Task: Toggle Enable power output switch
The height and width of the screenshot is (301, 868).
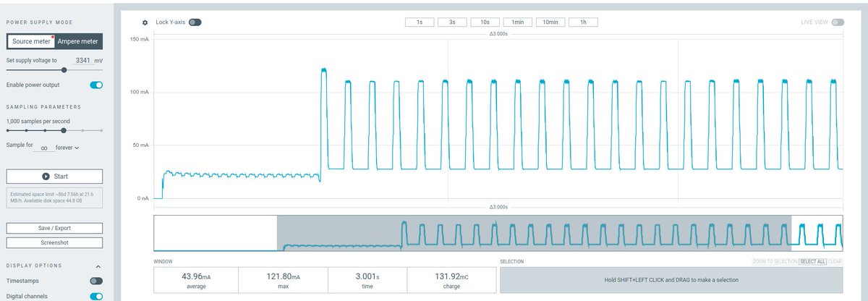Action: click(96, 85)
